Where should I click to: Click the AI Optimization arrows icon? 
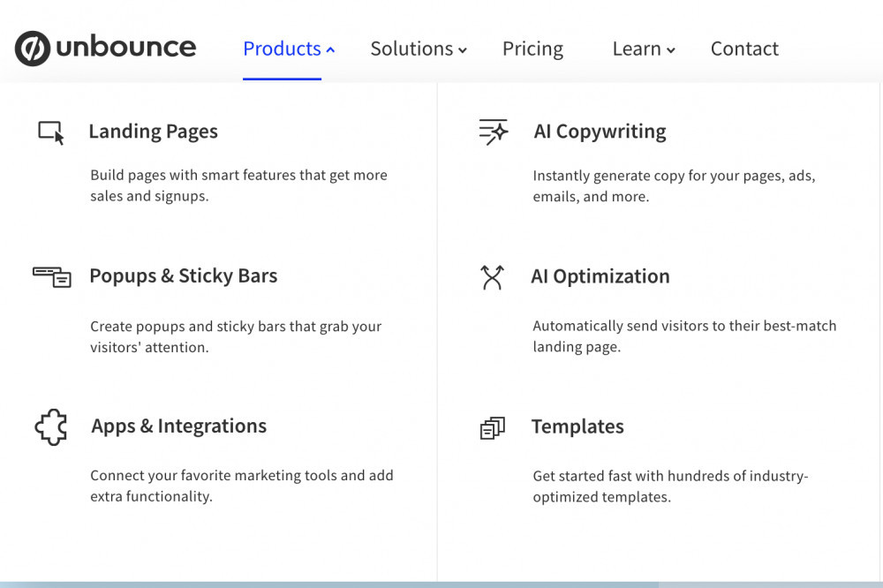click(x=492, y=277)
